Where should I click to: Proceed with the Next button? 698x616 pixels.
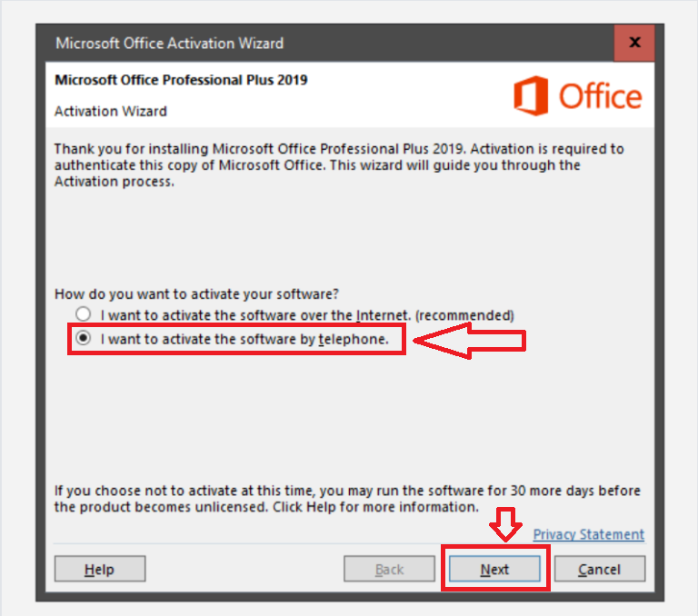[494, 569]
